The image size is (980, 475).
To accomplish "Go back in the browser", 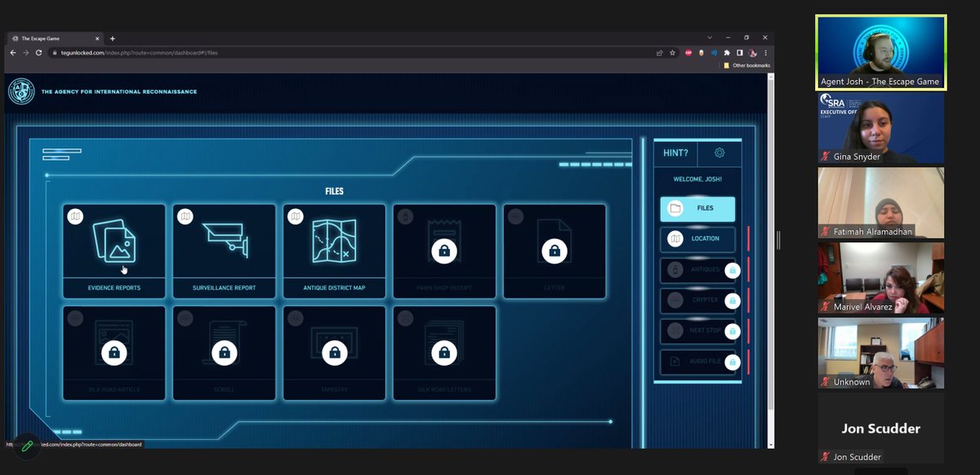I will tap(12, 52).
